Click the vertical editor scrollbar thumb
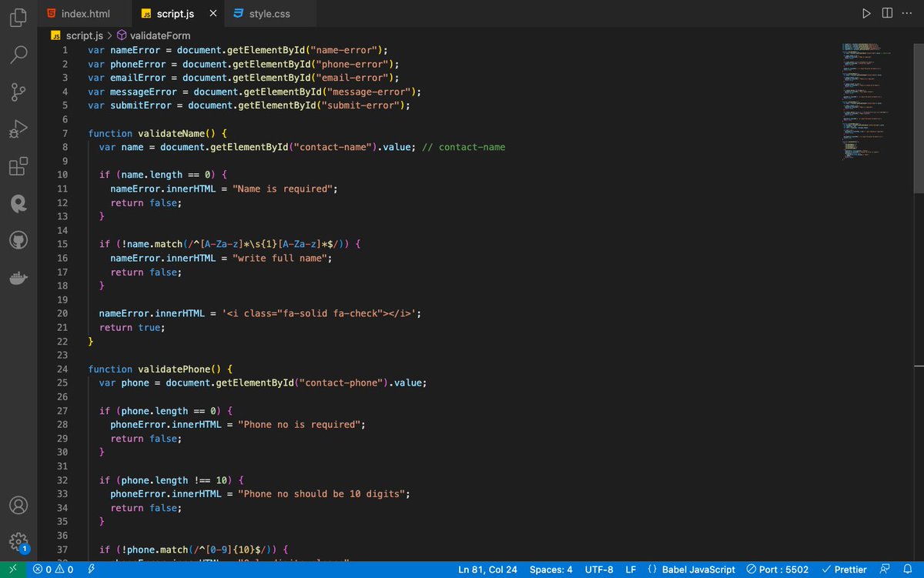Image resolution: width=924 pixels, height=578 pixels. pyautogui.click(x=918, y=117)
